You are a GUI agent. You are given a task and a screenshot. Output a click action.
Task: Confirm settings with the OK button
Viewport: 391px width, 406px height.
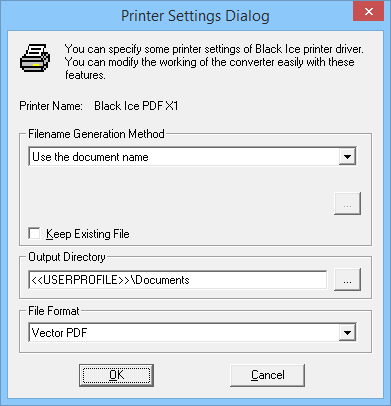click(116, 375)
